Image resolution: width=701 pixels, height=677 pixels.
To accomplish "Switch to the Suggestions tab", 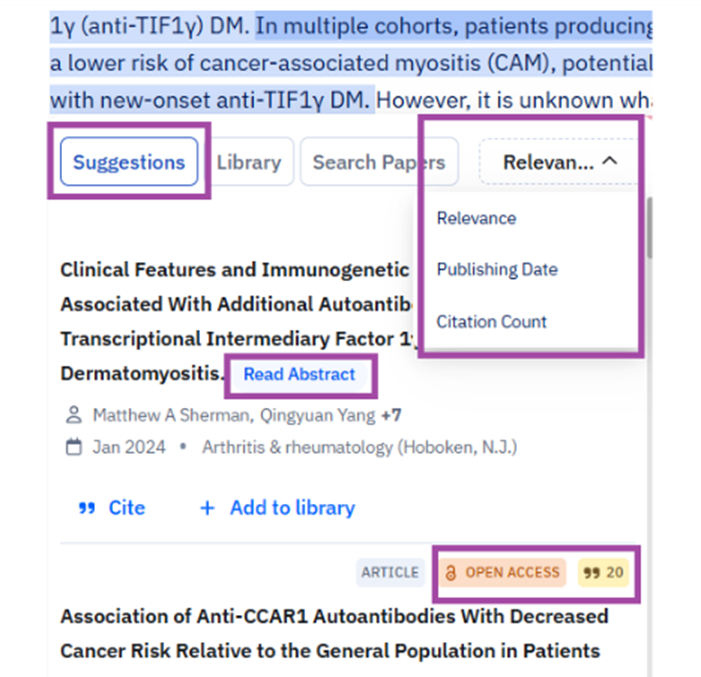I will point(129,162).
